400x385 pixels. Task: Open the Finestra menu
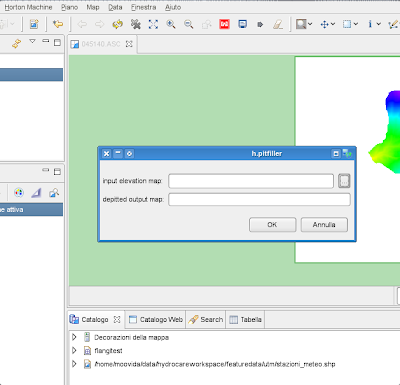point(143,7)
